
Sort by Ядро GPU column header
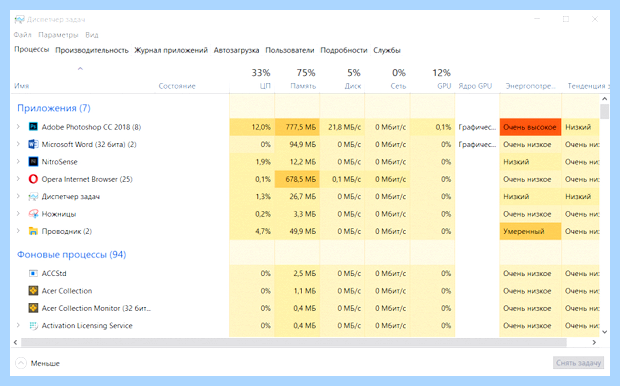[x=475, y=86]
